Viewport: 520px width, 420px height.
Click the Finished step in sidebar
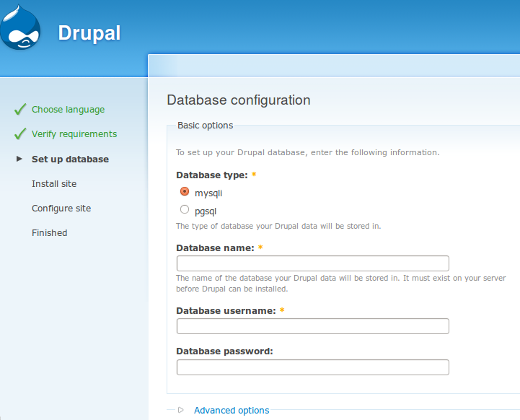tap(49, 233)
